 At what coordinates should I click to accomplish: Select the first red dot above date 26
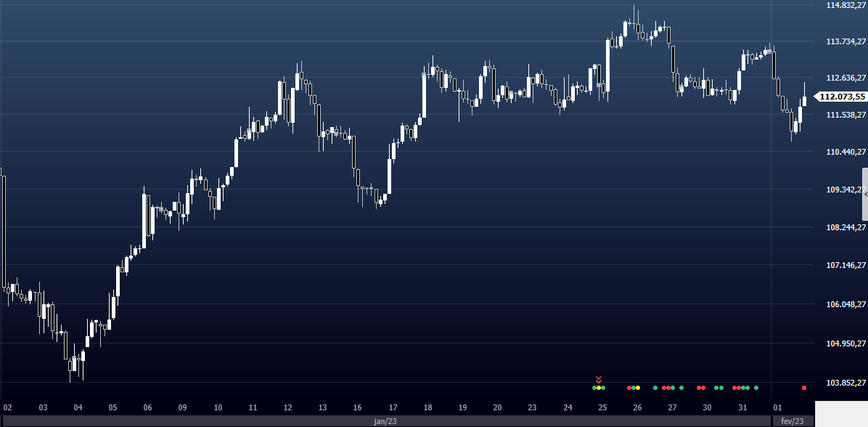(x=629, y=387)
